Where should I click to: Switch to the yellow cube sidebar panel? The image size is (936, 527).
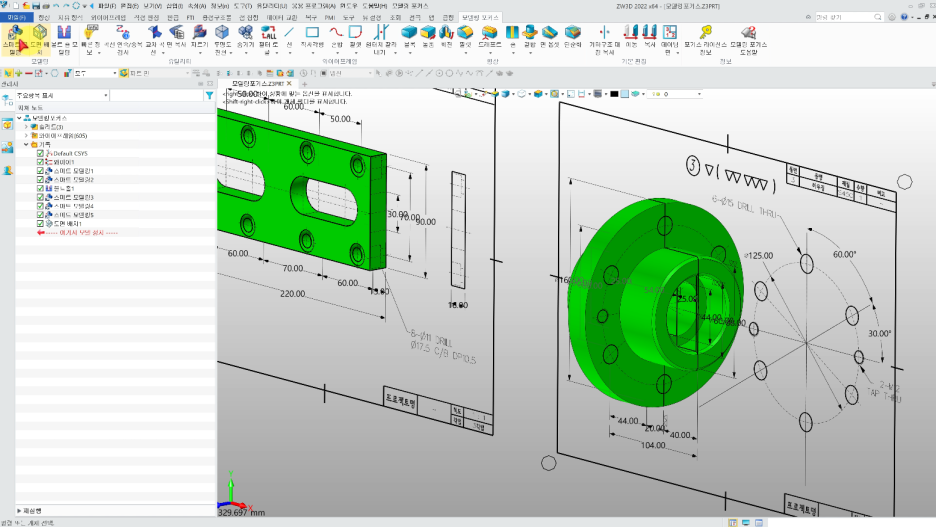pyautogui.click(x=7, y=124)
